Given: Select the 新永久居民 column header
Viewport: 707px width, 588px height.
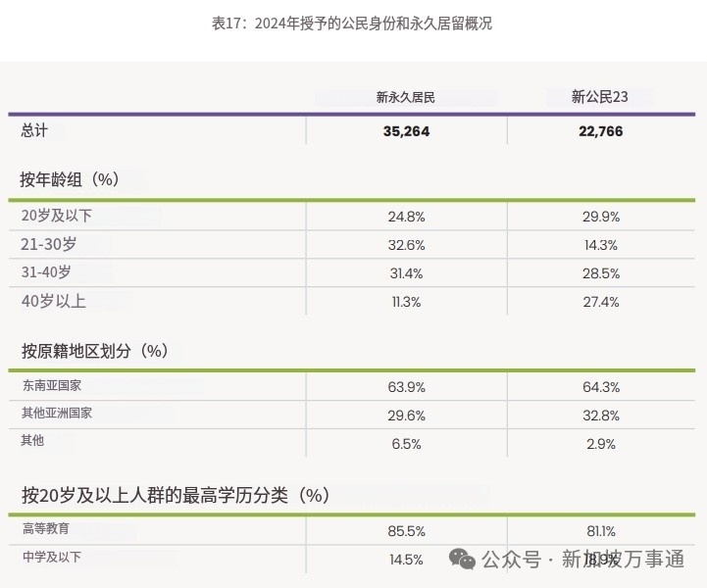Looking at the screenshot, I should (x=405, y=97).
